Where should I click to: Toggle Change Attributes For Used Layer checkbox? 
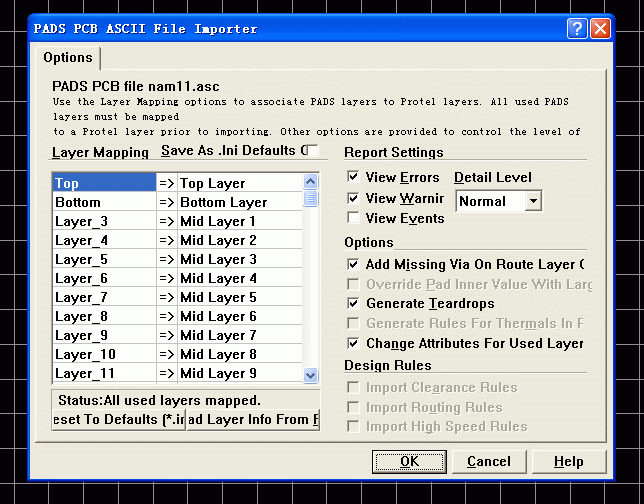(x=353, y=343)
